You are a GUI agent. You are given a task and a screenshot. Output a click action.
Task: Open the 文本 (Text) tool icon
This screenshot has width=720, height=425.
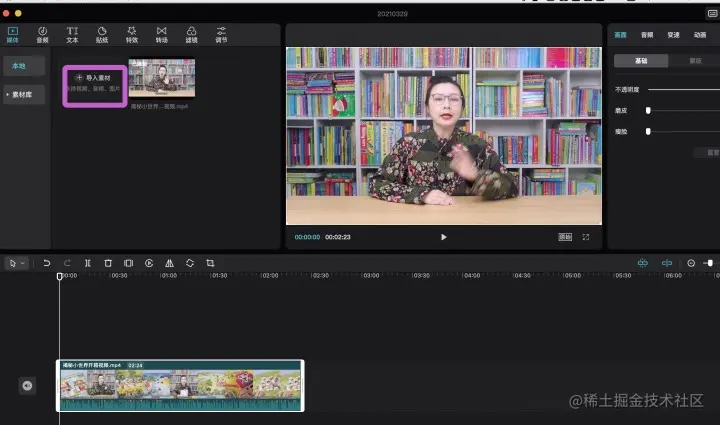[72, 34]
